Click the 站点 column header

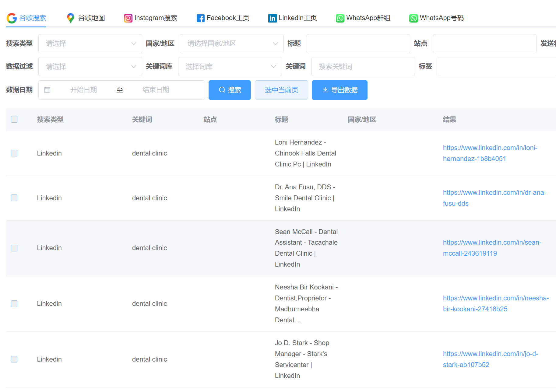(x=210, y=120)
